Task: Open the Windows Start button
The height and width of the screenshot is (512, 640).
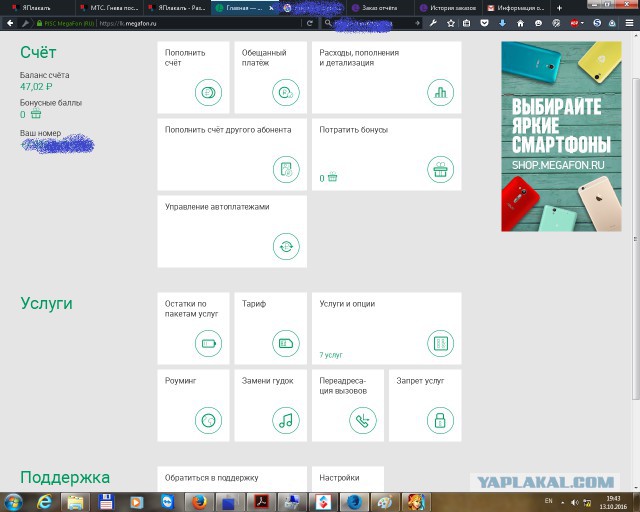Action: click(x=13, y=501)
